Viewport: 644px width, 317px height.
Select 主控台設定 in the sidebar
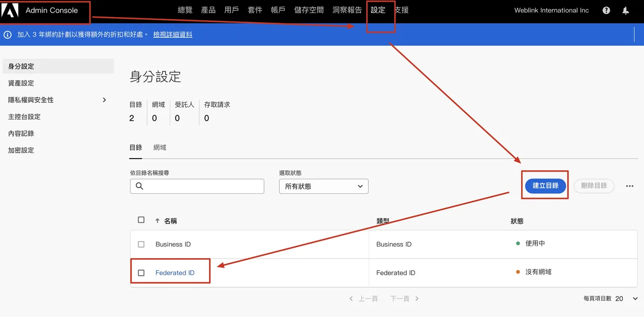tap(24, 117)
